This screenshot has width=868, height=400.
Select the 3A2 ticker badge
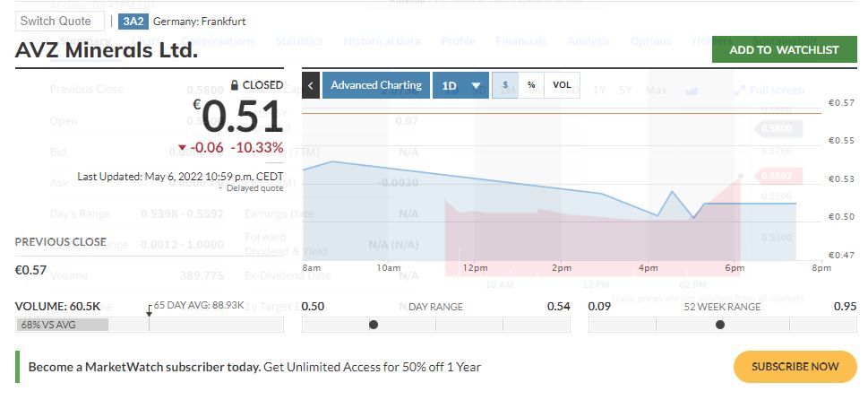(133, 22)
